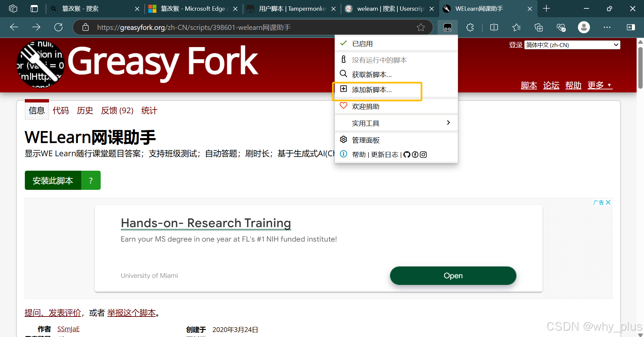
Task: Go back to previous page
Action: pyautogui.click(x=14, y=27)
